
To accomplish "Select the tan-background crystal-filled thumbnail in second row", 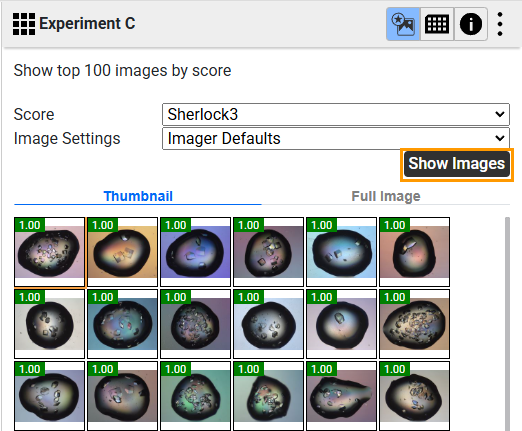I will tap(414, 324).
